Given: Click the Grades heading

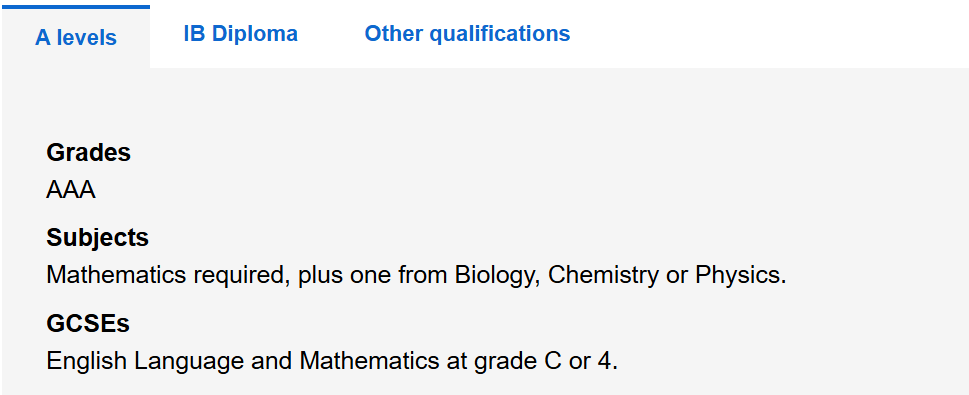Looking at the screenshot, I should pos(88,152).
